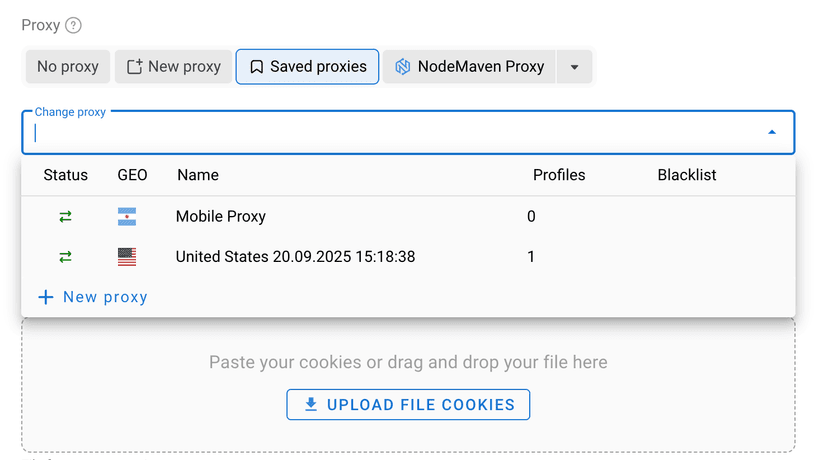This screenshot has width=828, height=460.
Task: Click the United States flag icon
Action: [127, 257]
